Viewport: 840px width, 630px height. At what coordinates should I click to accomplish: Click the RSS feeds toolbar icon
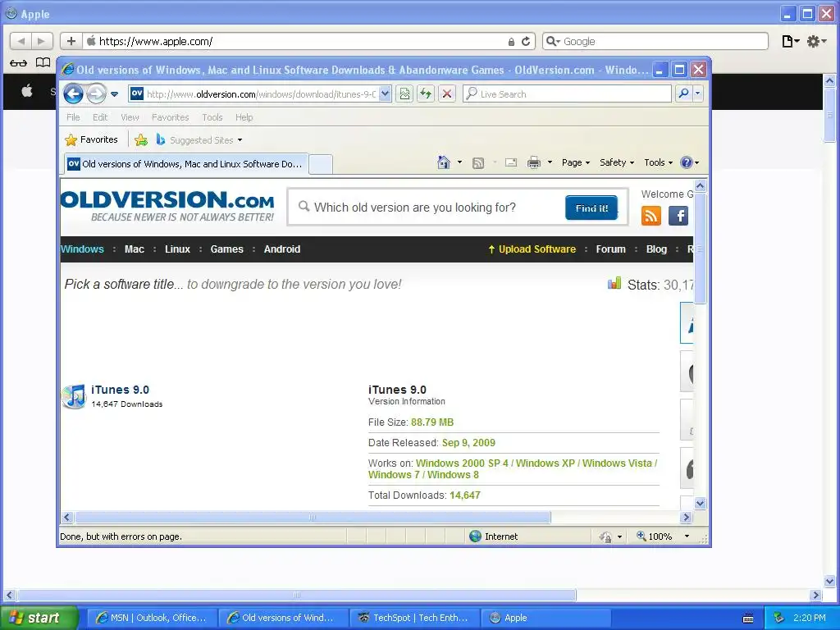point(478,163)
